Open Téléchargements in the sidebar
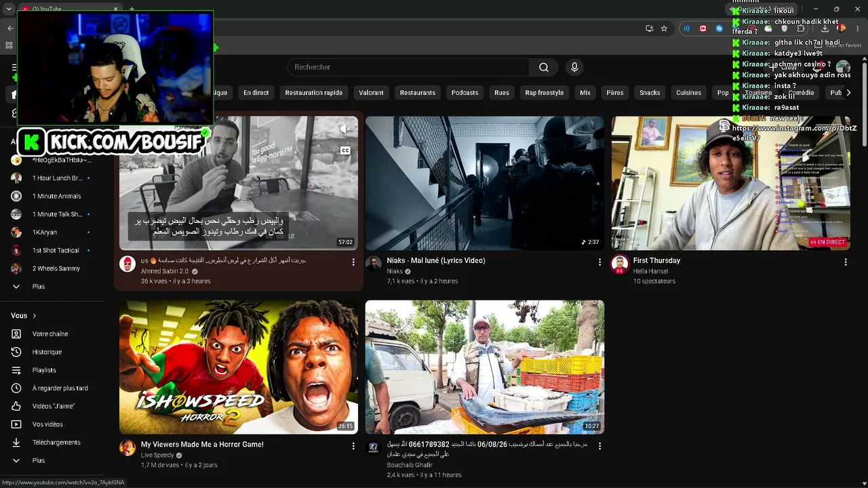The image size is (868, 488). [x=57, y=443]
